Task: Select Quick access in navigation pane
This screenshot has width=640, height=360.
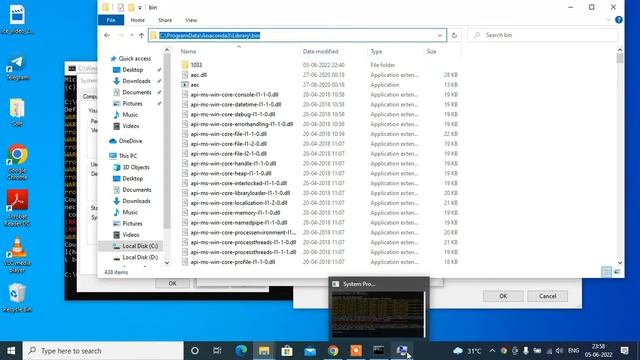Action: click(134, 58)
